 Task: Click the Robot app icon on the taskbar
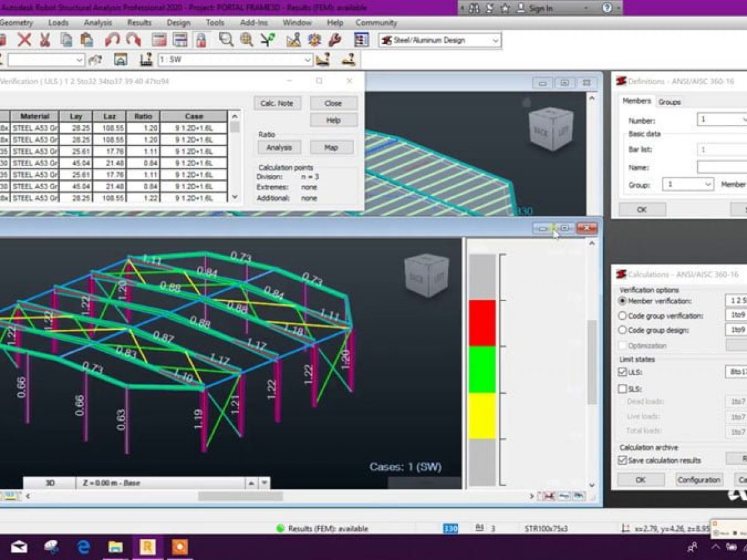point(148,547)
